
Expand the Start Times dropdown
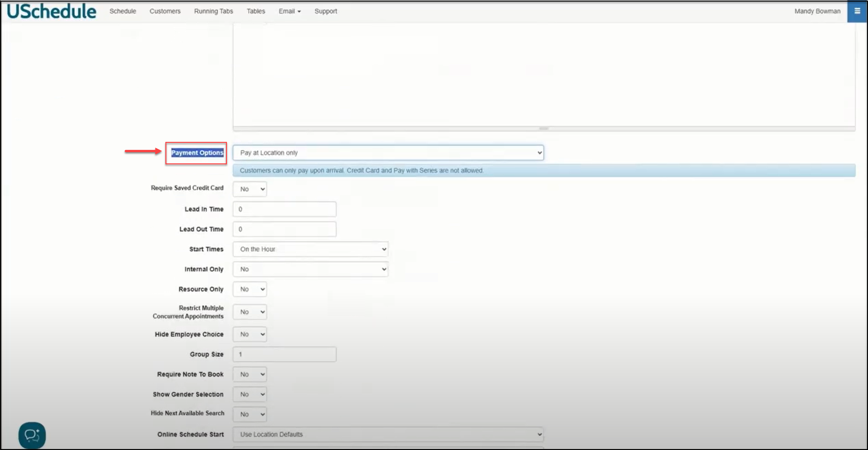tap(310, 249)
